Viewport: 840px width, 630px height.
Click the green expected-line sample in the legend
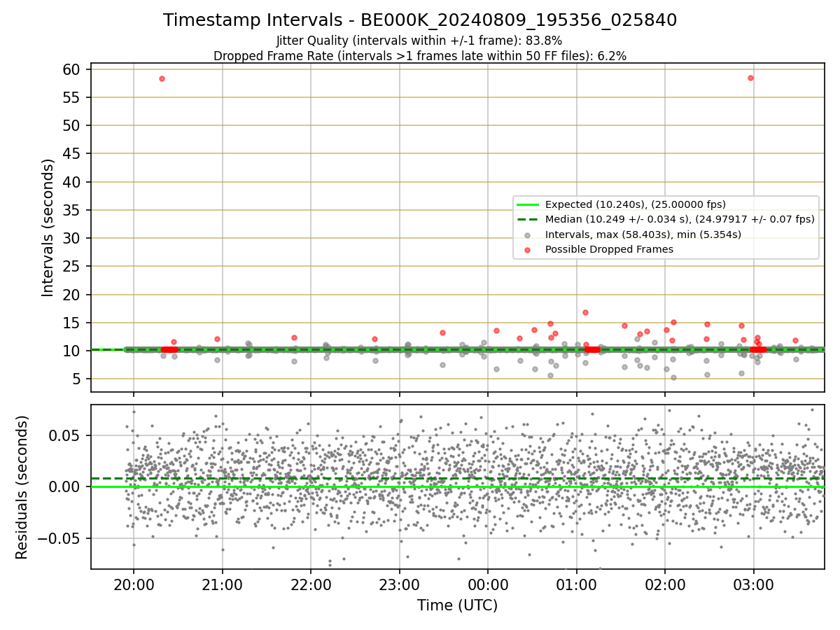528,204
